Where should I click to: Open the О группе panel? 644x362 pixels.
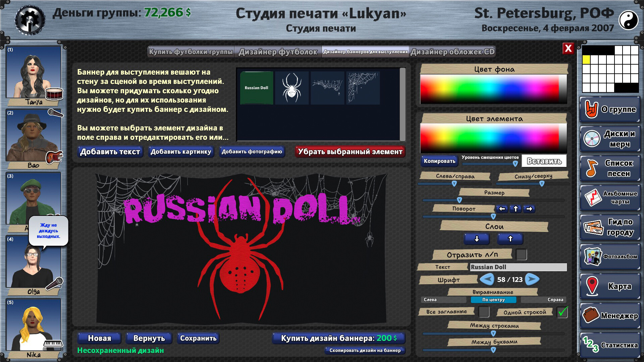(610, 110)
